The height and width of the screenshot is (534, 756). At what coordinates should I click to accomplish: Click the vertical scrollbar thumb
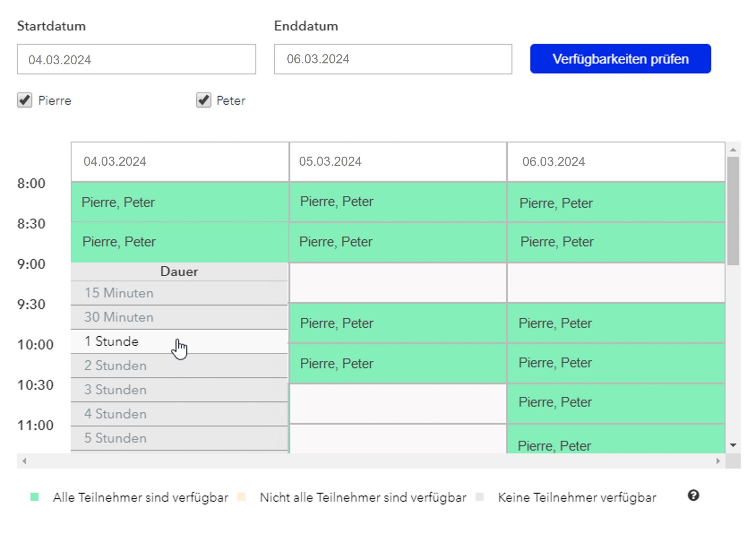tap(733, 211)
